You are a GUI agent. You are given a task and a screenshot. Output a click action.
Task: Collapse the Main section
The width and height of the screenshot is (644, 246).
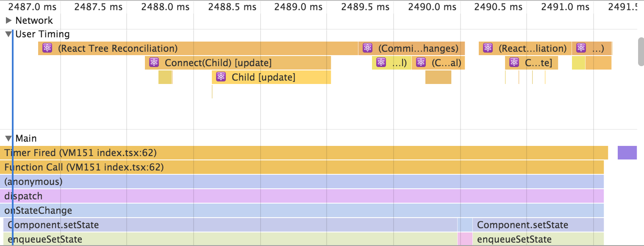point(8,138)
